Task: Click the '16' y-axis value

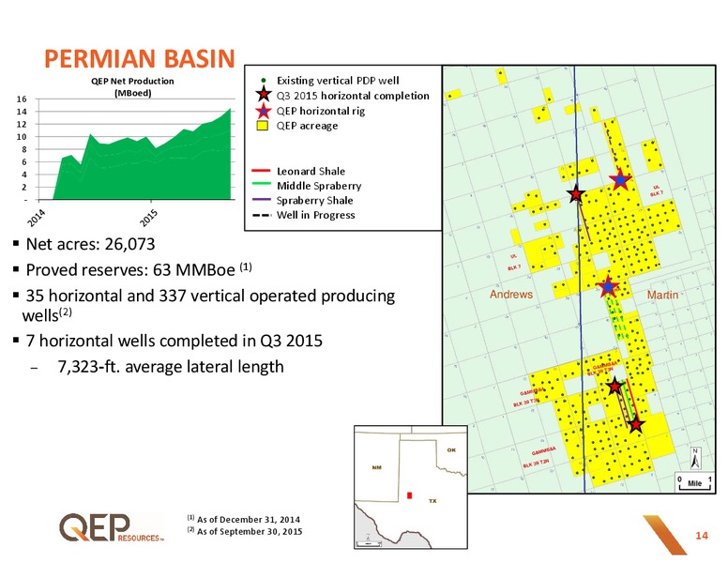Action: pos(22,99)
